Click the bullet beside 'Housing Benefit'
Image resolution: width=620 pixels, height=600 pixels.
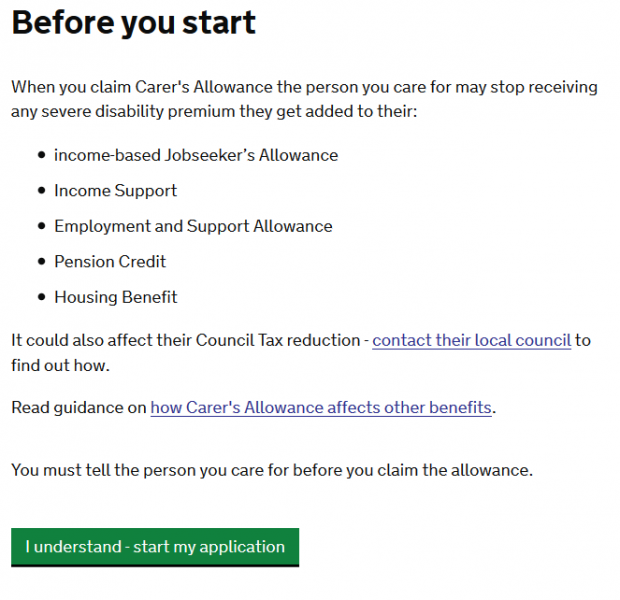[41, 297]
